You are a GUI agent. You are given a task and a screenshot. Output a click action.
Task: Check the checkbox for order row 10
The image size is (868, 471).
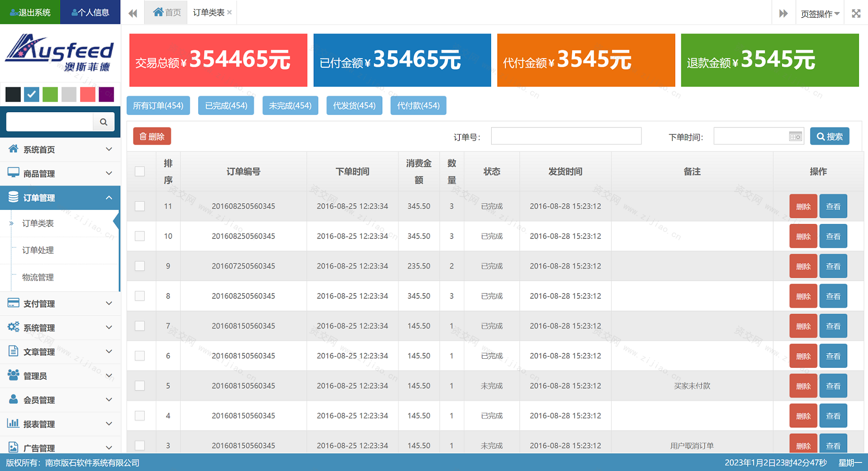pos(140,236)
